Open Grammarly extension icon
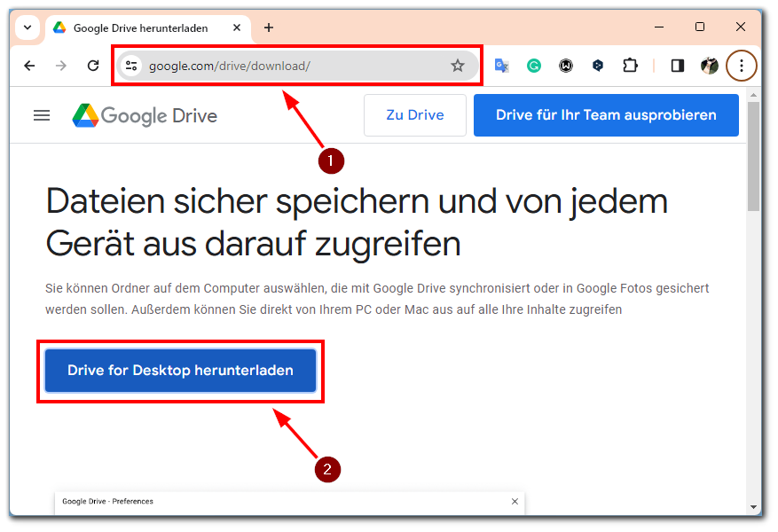The width and height of the screenshot is (778, 532). coord(534,66)
